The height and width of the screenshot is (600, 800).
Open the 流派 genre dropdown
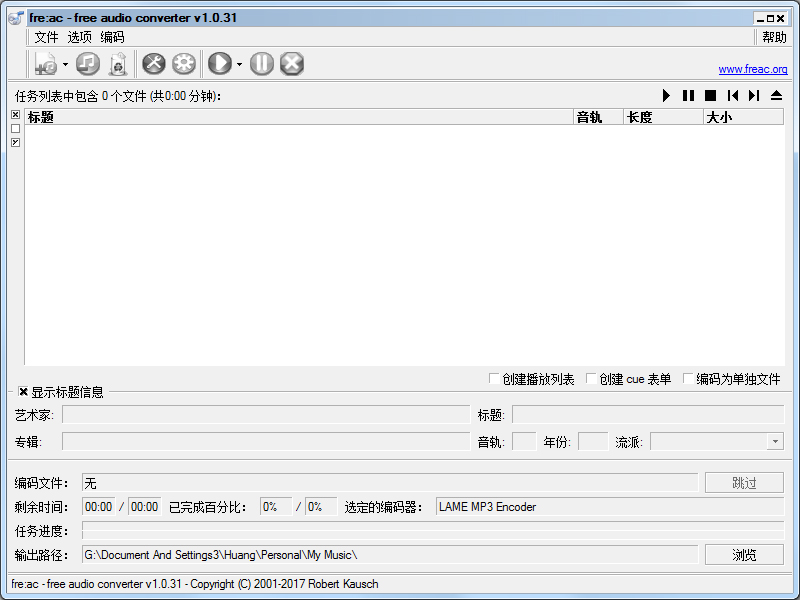(775, 441)
